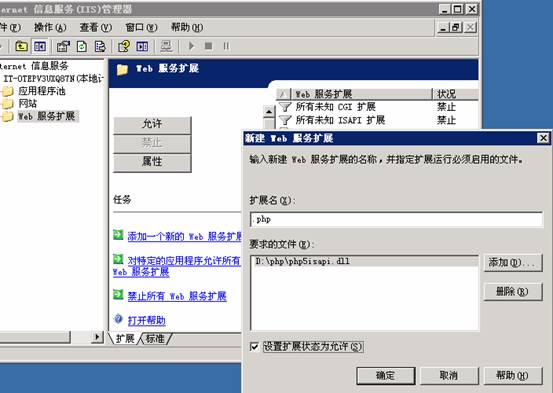Select the D:\php\php5isapi.dll list entry
Viewport: 553px width, 393px height.
[x=364, y=261]
